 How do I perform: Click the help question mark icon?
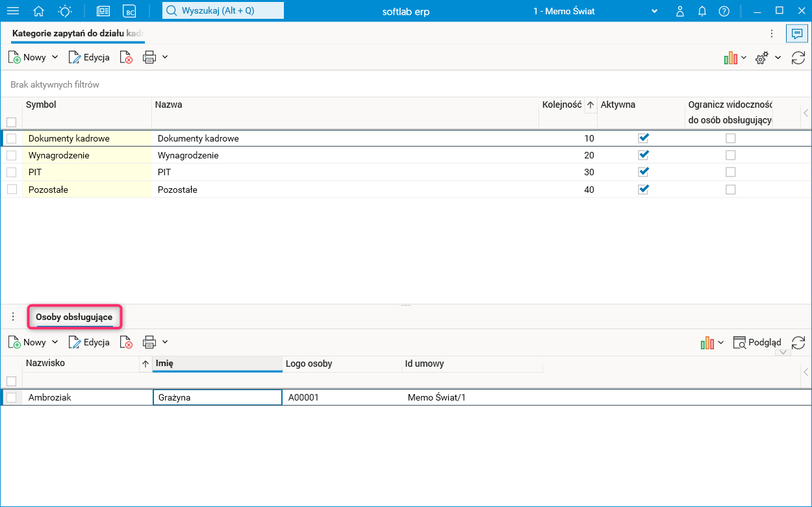click(x=724, y=11)
